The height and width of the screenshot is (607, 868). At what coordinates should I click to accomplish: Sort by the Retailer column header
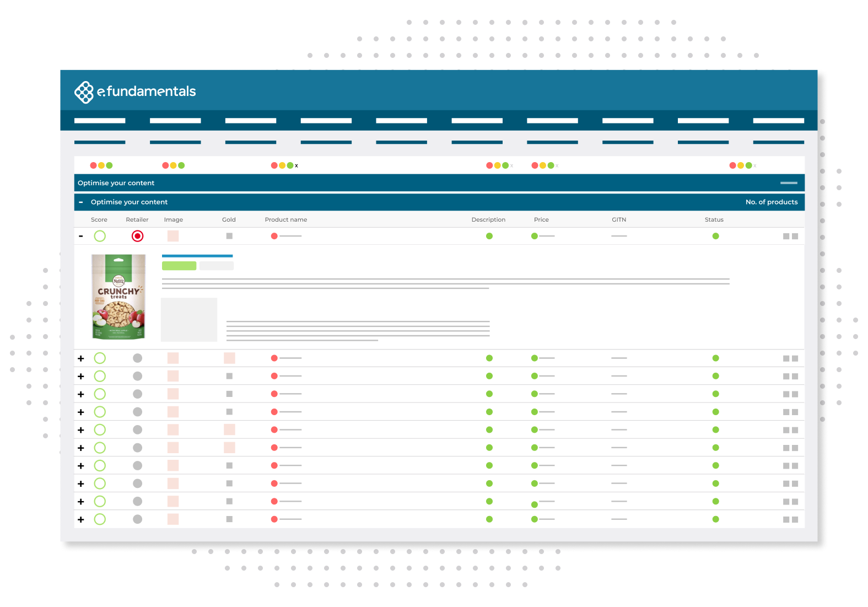pyautogui.click(x=137, y=219)
